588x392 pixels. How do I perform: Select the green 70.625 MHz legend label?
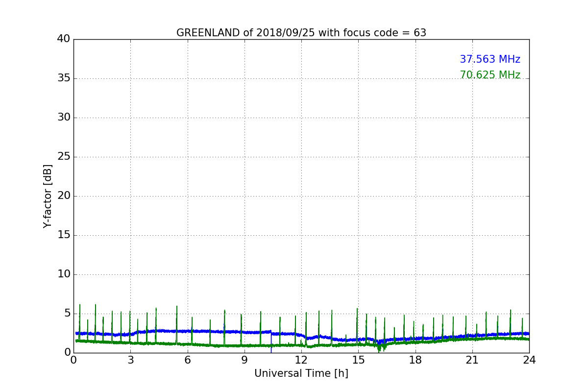click(x=490, y=75)
